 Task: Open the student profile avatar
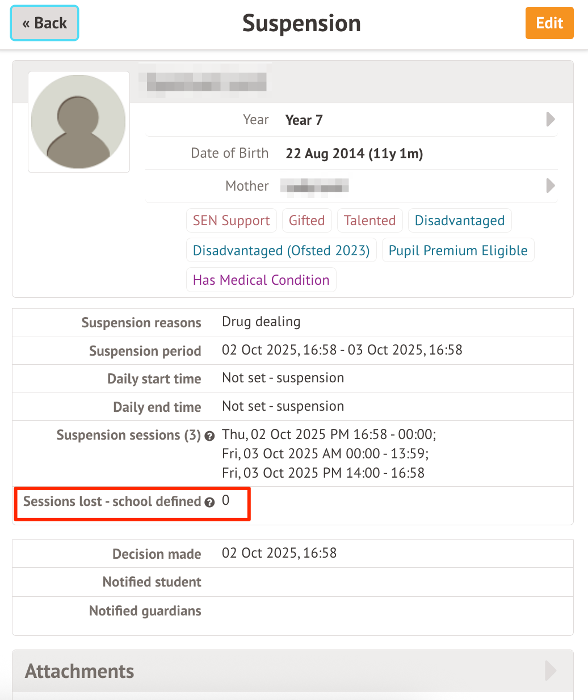(x=79, y=122)
